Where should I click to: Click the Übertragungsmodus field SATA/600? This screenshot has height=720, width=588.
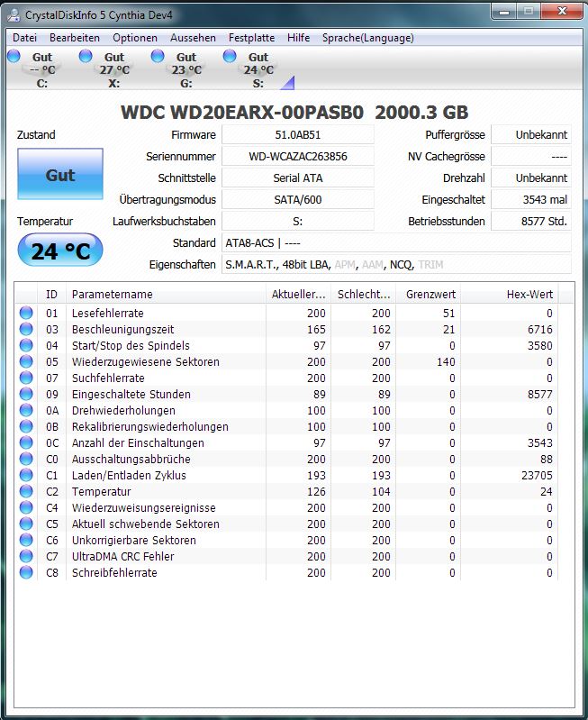[x=298, y=200]
